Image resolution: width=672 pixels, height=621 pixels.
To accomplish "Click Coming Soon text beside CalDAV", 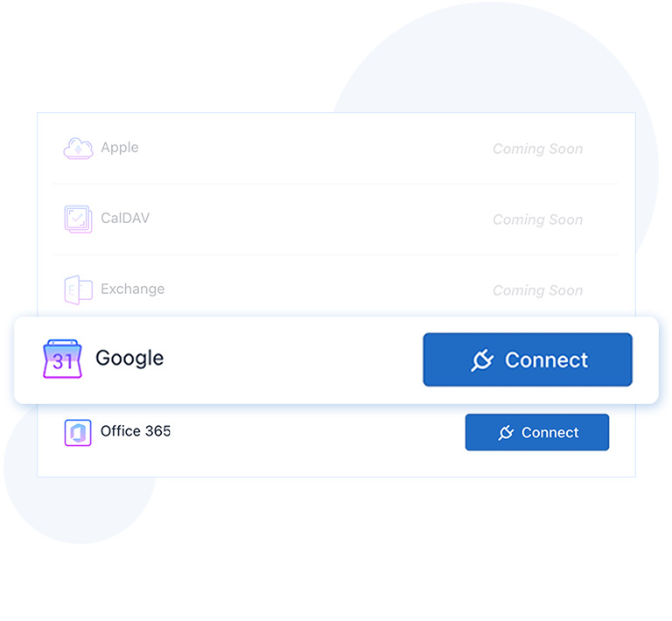I will [x=538, y=220].
